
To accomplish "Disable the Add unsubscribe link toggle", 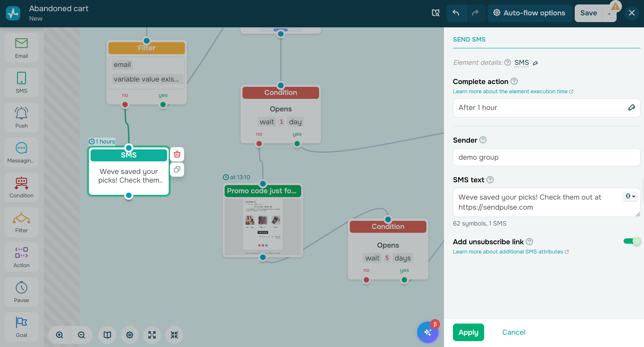I will [x=632, y=241].
